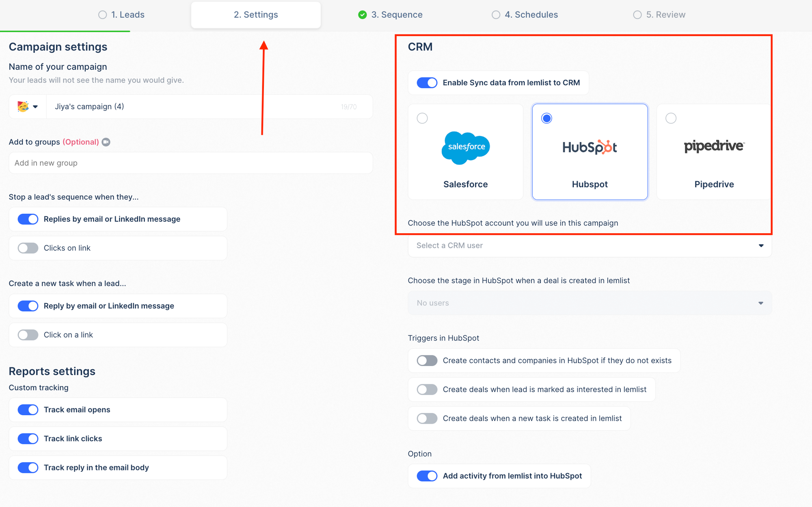This screenshot has height=507, width=812.
Task: Toggle Track reply in the email body
Action: [x=28, y=468]
